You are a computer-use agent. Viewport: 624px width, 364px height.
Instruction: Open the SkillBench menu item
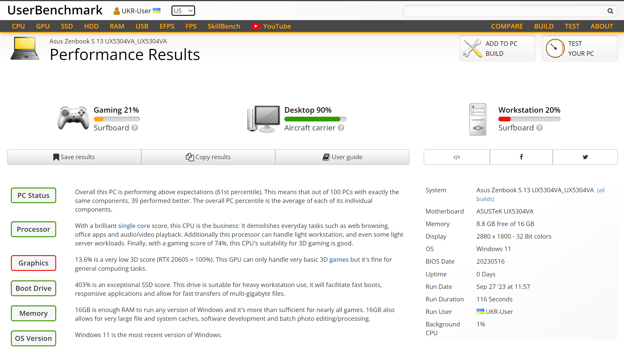click(x=224, y=26)
